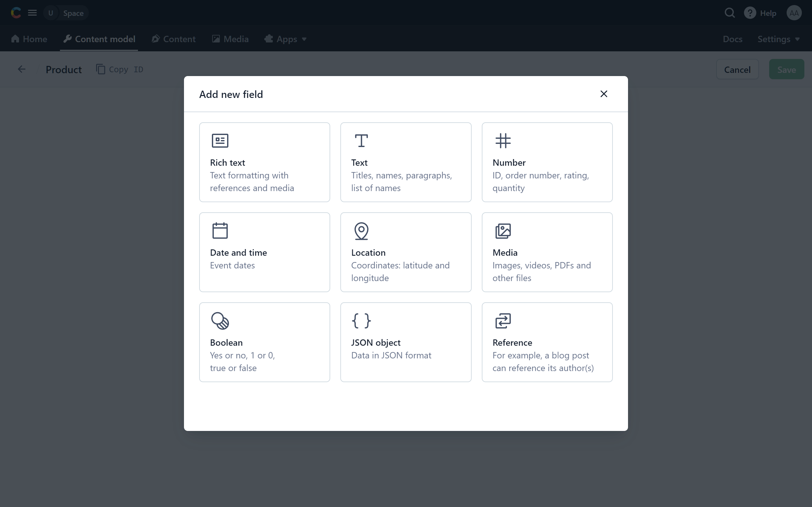Open the Apps dropdown
The width and height of the screenshot is (812, 507).
(285, 39)
